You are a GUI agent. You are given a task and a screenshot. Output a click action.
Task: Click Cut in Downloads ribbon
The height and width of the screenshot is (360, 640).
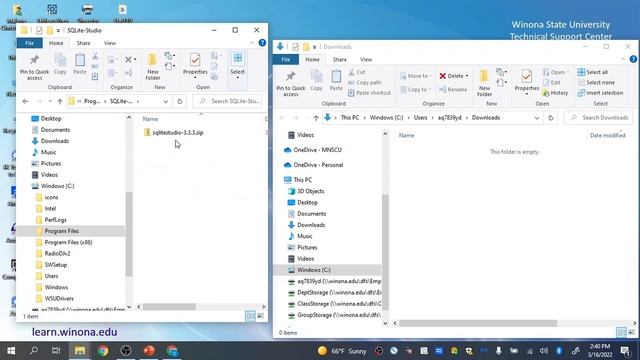[357, 72]
